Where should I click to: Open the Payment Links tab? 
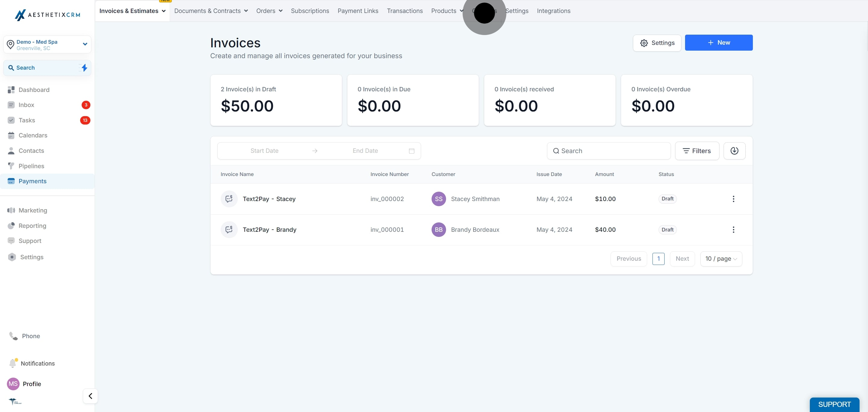click(x=358, y=11)
